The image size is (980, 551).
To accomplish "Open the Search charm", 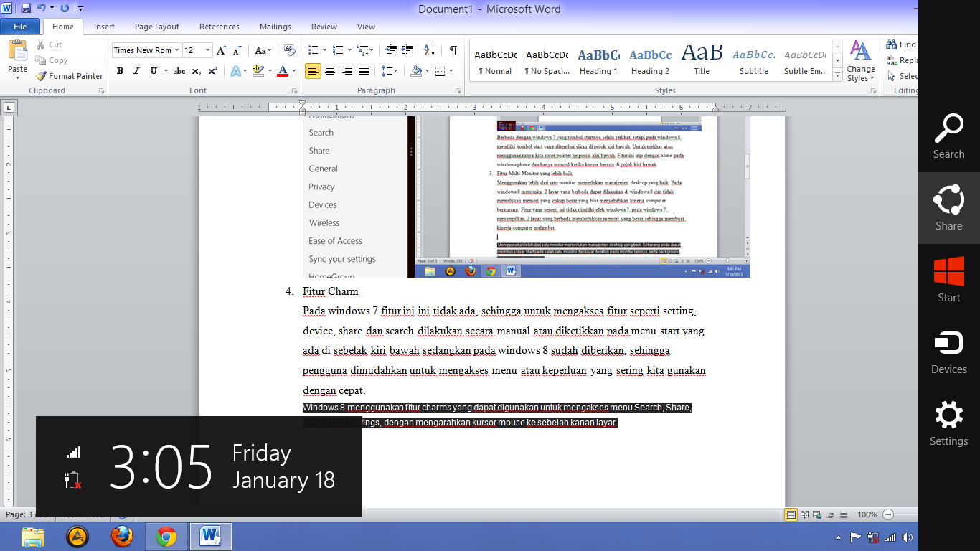I will 948,136.
